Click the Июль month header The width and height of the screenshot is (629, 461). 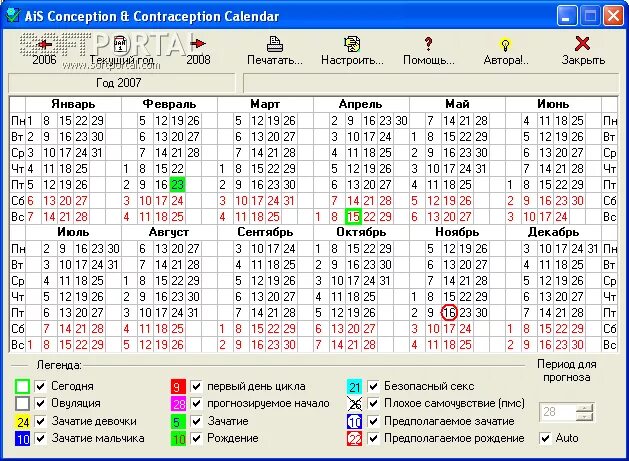pyautogui.click(x=73, y=232)
